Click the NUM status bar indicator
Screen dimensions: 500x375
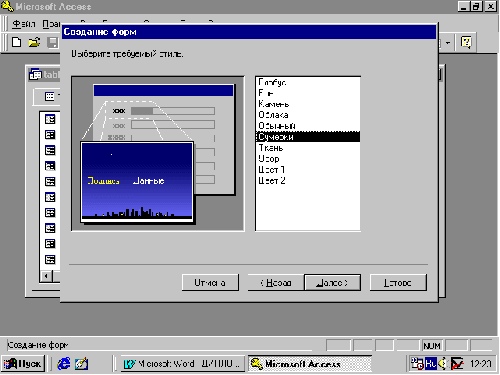click(x=432, y=346)
